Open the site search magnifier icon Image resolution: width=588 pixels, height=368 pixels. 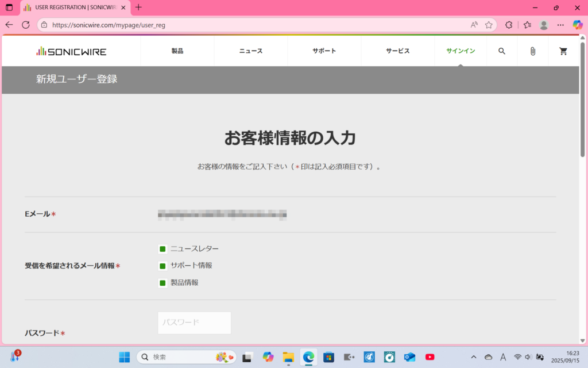click(x=502, y=51)
